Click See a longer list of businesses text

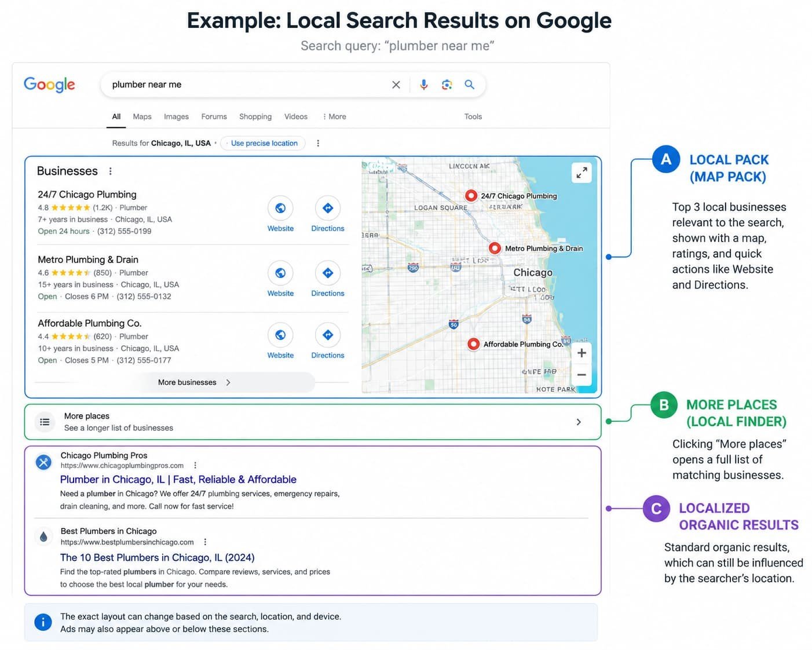pos(119,428)
